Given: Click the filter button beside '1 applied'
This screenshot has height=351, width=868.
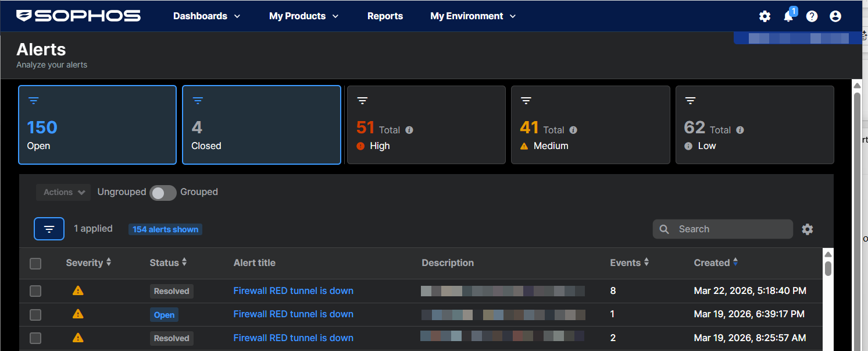Looking at the screenshot, I should (x=49, y=229).
